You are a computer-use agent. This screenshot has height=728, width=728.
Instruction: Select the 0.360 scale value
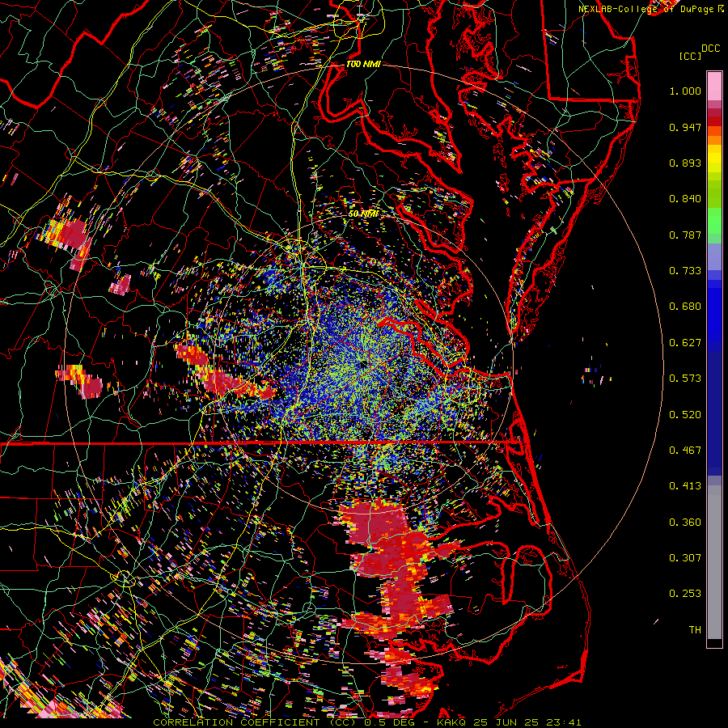pos(685,523)
